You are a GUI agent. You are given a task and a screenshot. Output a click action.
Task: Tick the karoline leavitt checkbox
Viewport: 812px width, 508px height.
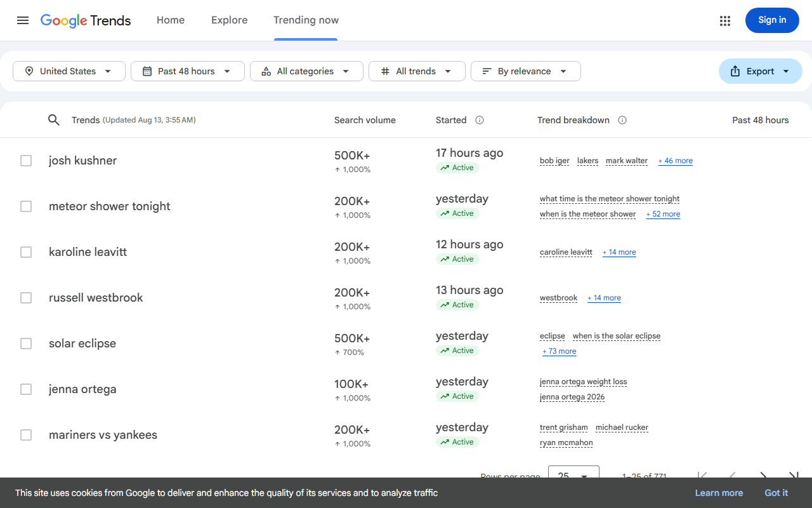point(26,252)
